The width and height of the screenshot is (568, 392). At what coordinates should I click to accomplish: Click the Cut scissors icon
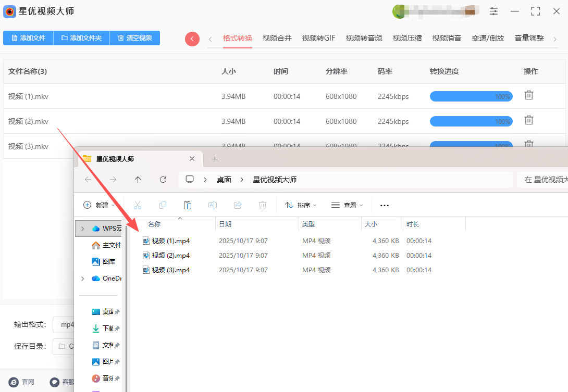137,205
